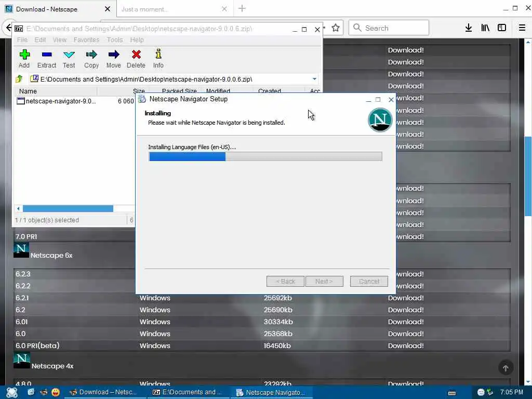Click the Test icon in 7-Zip
This screenshot has width=532, height=399.
[69, 55]
